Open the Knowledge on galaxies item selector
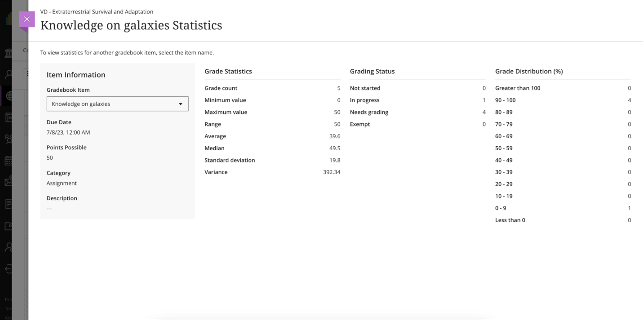 [117, 104]
